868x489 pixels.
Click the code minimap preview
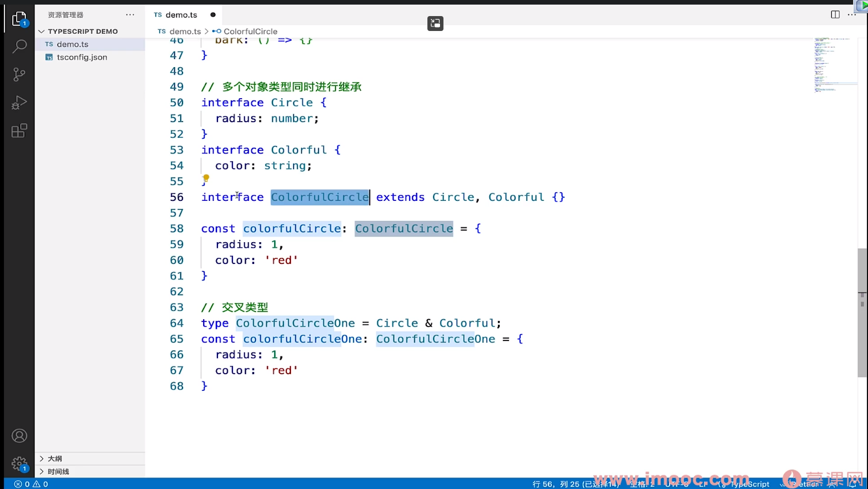pyautogui.click(x=835, y=65)
